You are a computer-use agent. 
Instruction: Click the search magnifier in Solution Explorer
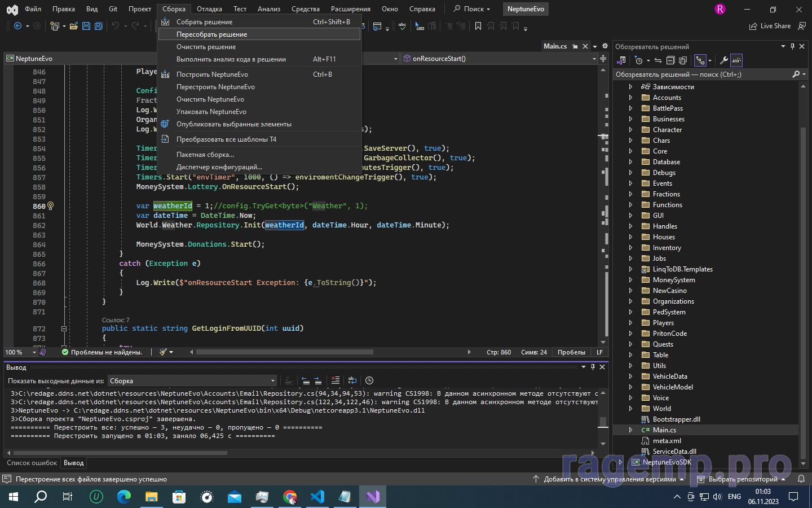(796, 74)
